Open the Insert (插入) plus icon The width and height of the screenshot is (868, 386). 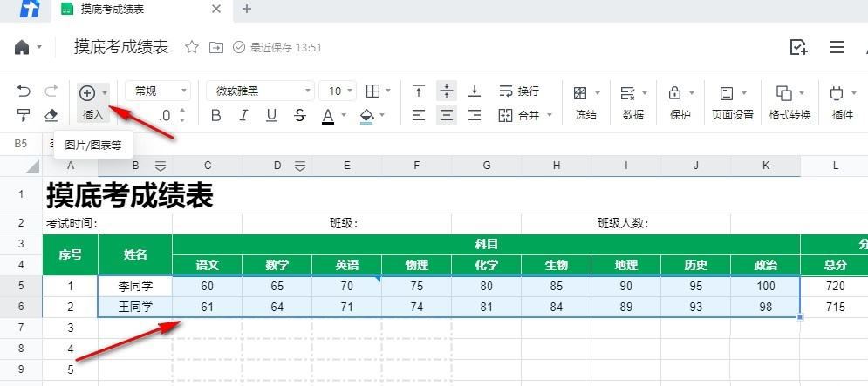[87, 92]
